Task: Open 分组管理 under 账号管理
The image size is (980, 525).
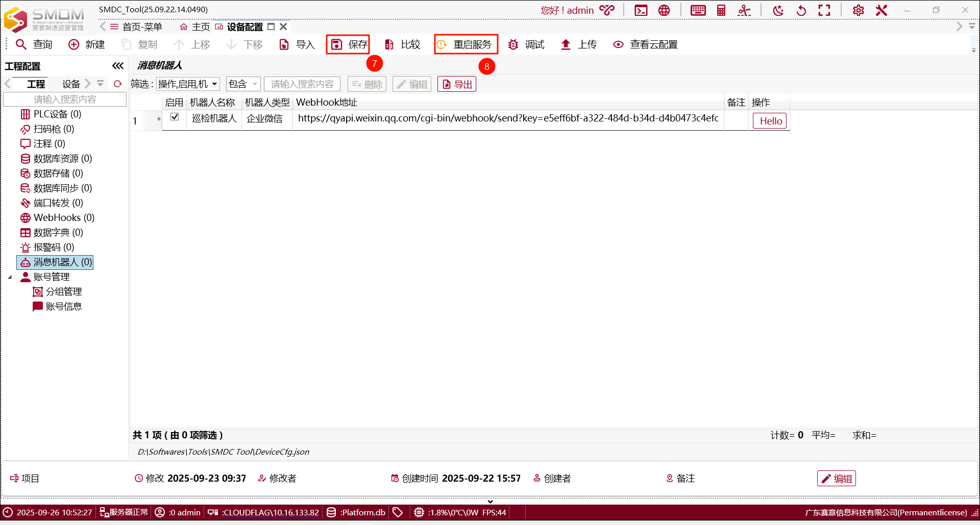Action: click(57, 292)
